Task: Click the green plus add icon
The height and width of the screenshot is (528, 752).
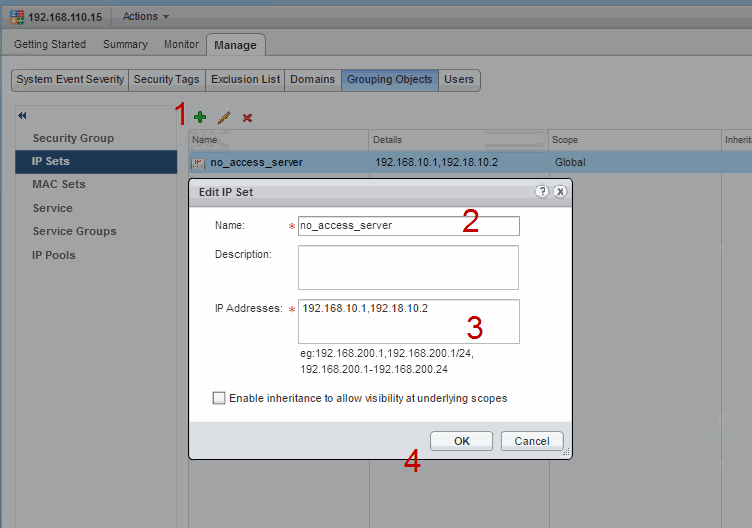Action: pyautogui.click(x=200, y=117)
